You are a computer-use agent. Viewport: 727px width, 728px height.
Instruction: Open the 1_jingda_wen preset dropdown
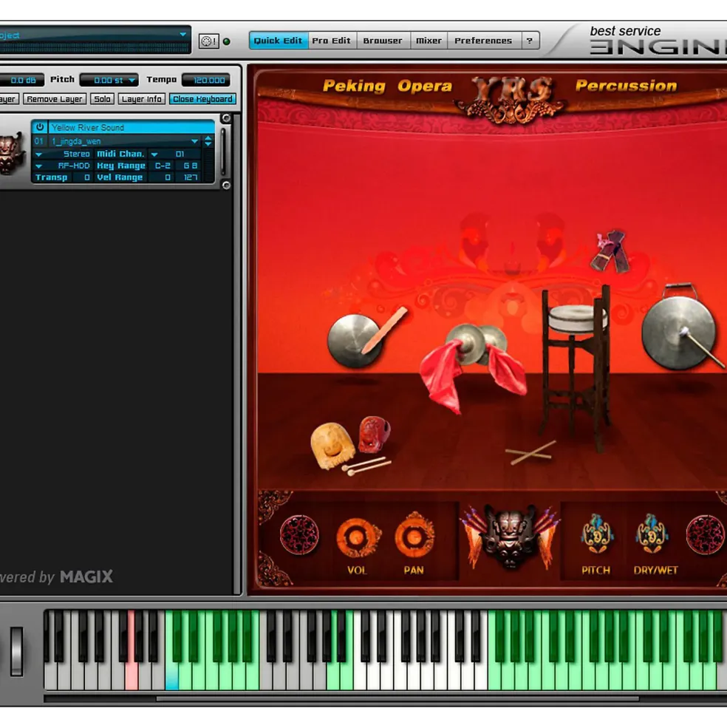tap(194, 141)
